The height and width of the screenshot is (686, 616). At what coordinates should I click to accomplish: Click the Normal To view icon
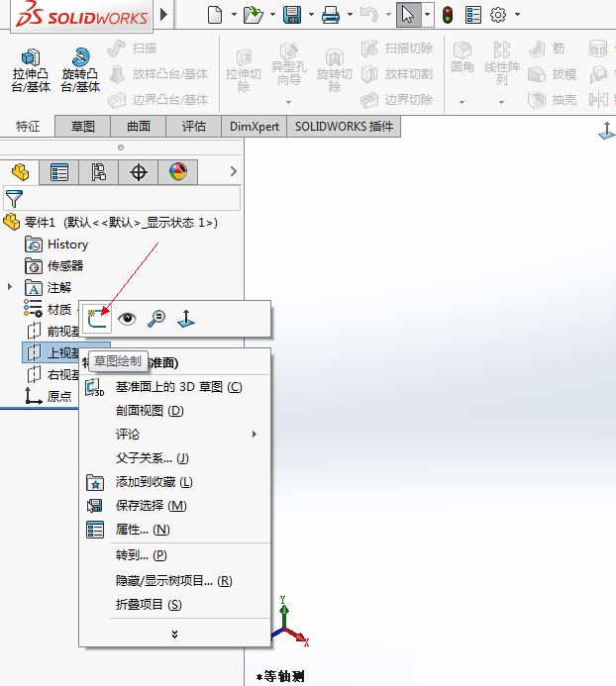(x=186, y=318)
